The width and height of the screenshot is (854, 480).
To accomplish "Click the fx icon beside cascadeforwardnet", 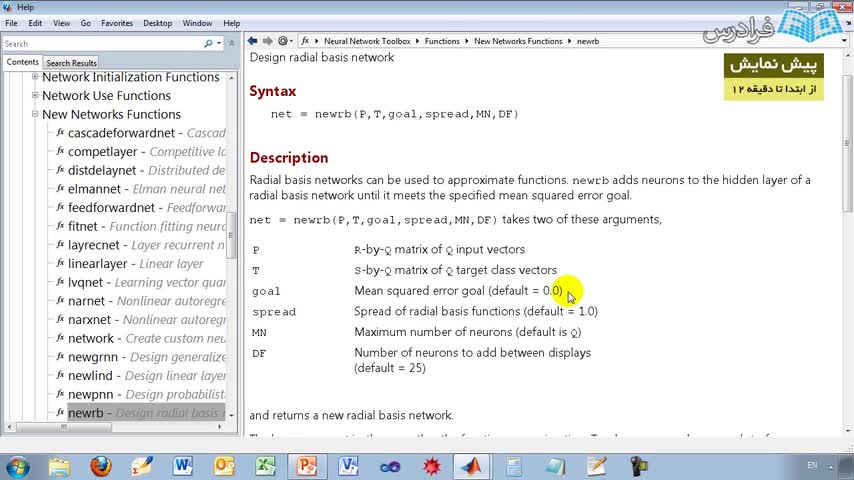I will click(x=60, y=132).
